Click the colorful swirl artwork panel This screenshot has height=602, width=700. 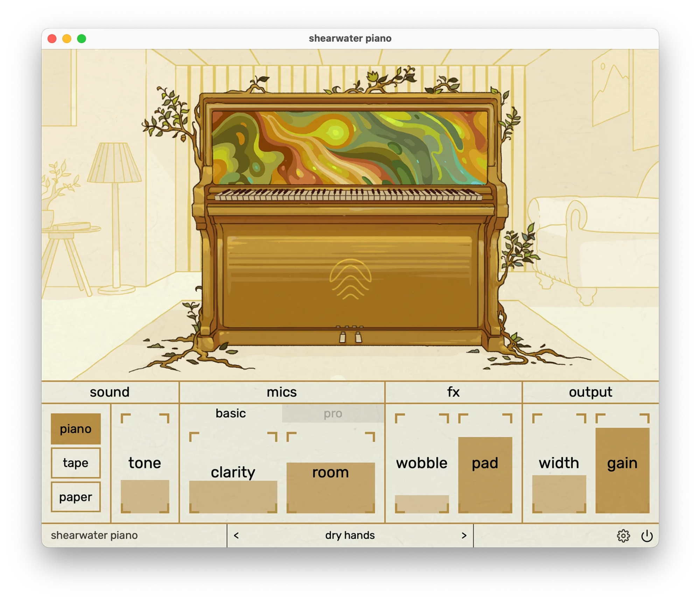[350, 148]
